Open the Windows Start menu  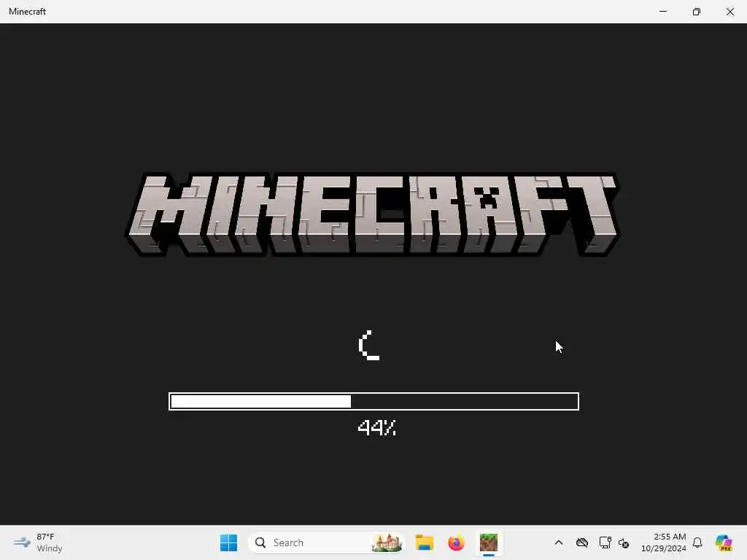coord(228,542)
